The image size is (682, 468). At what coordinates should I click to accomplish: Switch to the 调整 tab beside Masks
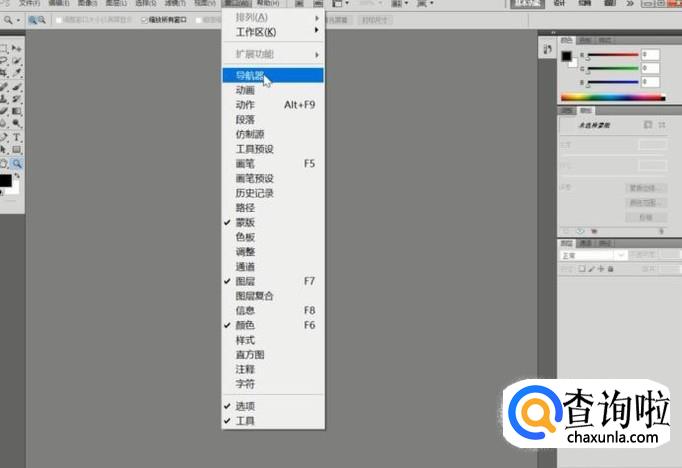coord(567,110)
